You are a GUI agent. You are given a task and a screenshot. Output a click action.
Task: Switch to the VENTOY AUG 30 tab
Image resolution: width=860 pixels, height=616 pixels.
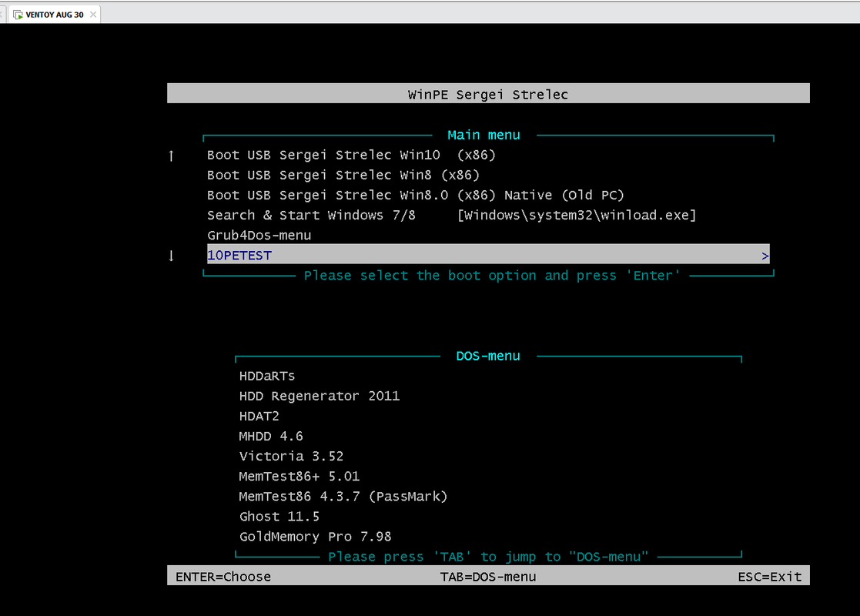coord(55,15)
